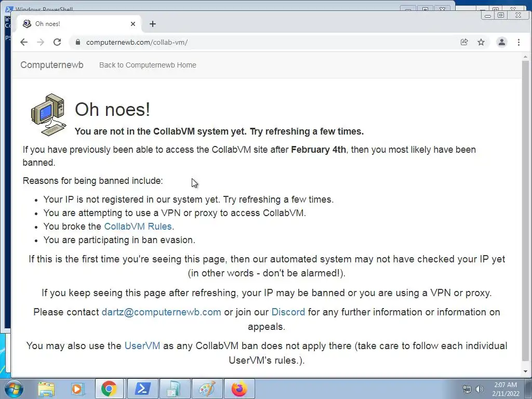Switch to PowerShell in the taskbar
This screenshot has height=399, width=532.
pos(142,389)
